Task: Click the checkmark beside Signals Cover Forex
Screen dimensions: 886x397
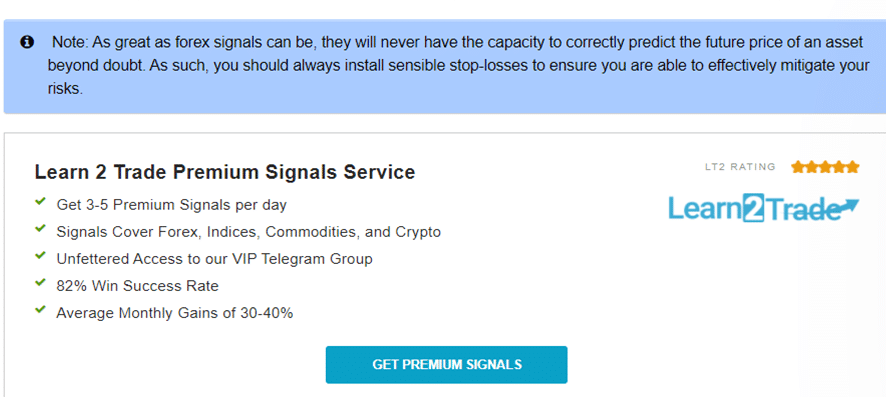Action: click(x=40, y=229)
